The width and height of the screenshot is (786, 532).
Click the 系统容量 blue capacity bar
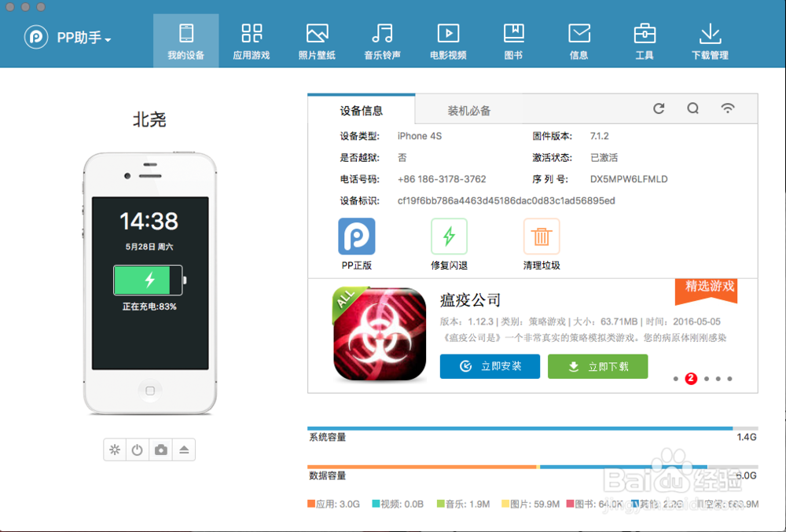[x=520, y=429]
